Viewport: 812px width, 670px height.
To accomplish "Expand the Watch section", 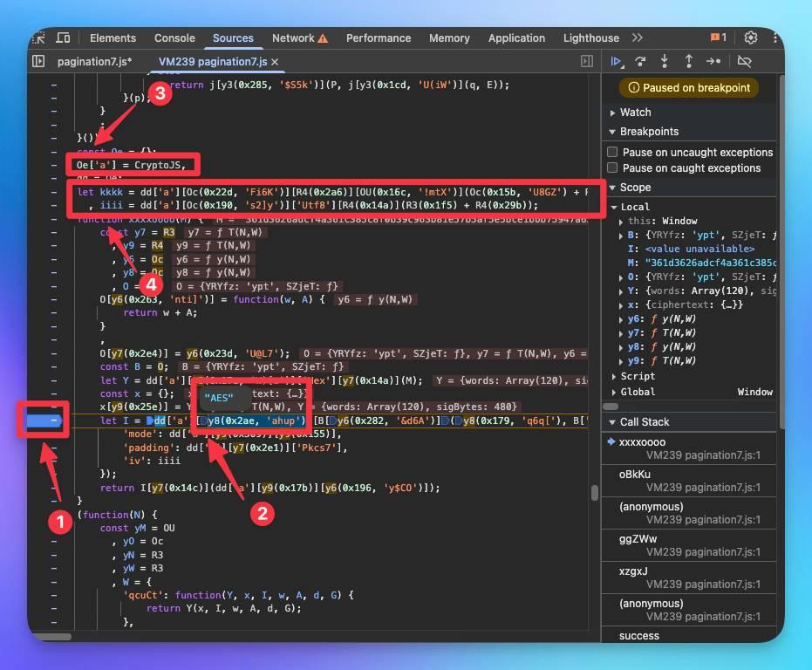I will tap(612, 113).
